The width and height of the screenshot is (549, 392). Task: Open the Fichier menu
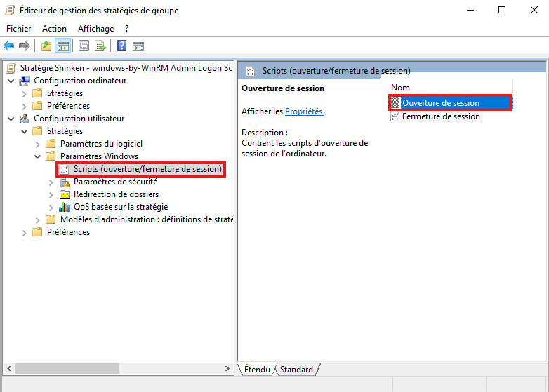point(19,29)
